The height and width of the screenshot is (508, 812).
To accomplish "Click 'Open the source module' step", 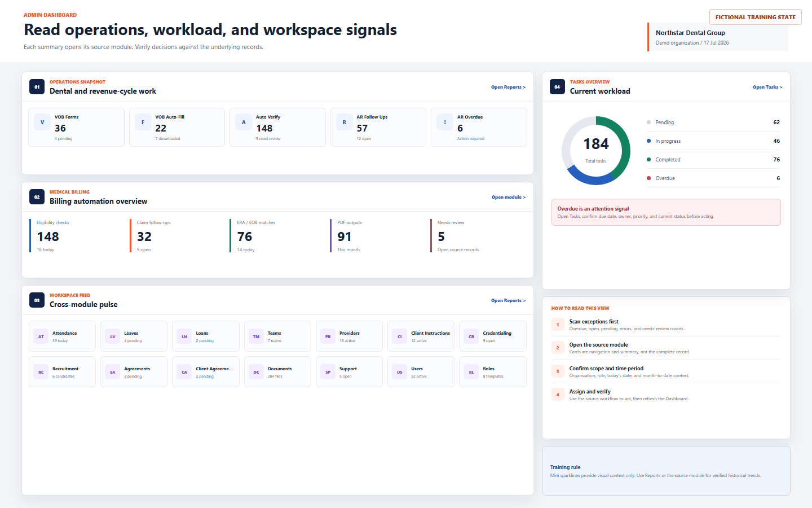I will (666, 348).
